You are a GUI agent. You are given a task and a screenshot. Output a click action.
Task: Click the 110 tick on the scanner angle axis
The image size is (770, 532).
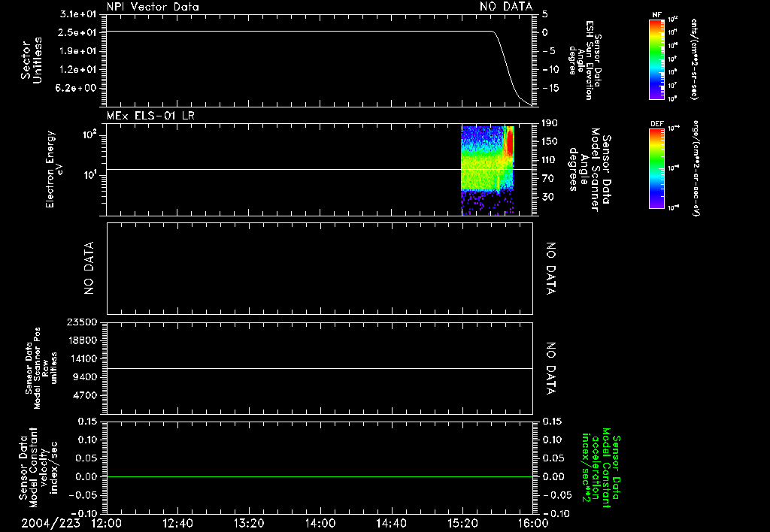(550, 160)
